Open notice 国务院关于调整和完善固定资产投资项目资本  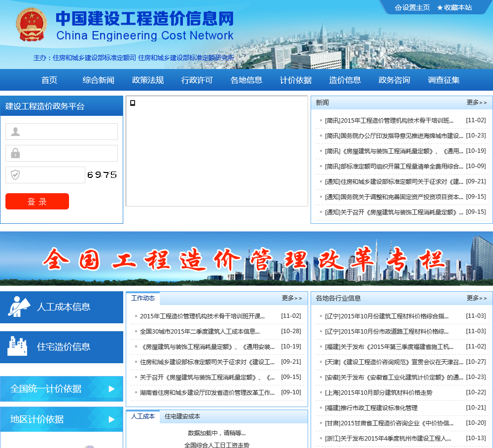pos(394,197)
